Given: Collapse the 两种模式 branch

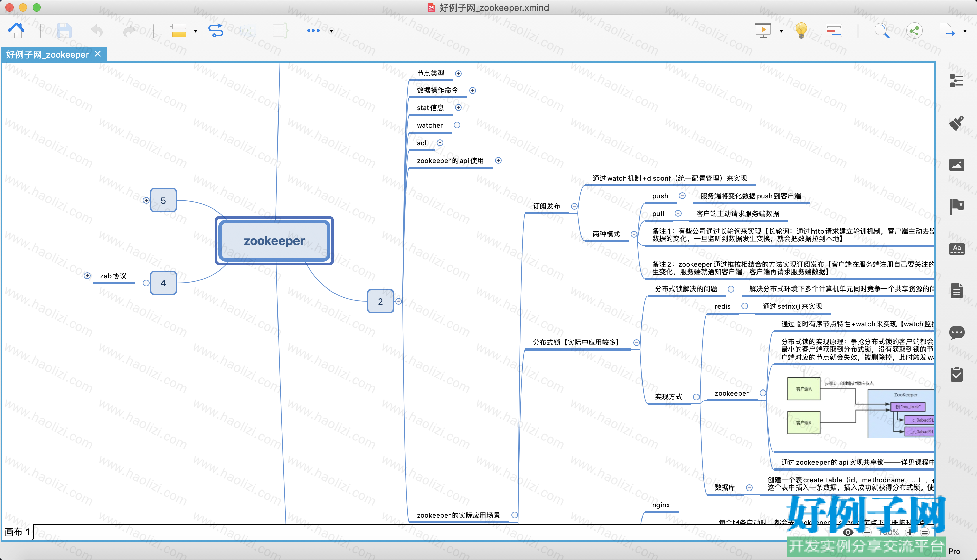Looking at the screenshot, I should (634, 234).
